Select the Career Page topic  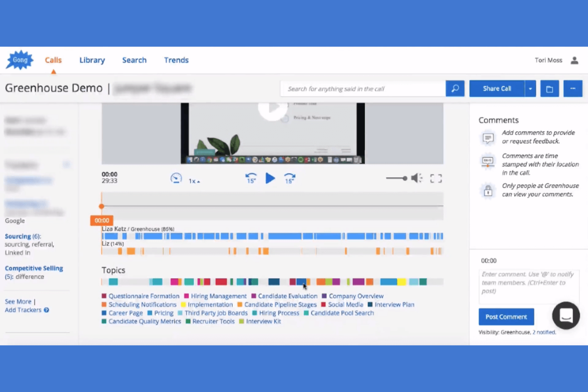[122, 313]
